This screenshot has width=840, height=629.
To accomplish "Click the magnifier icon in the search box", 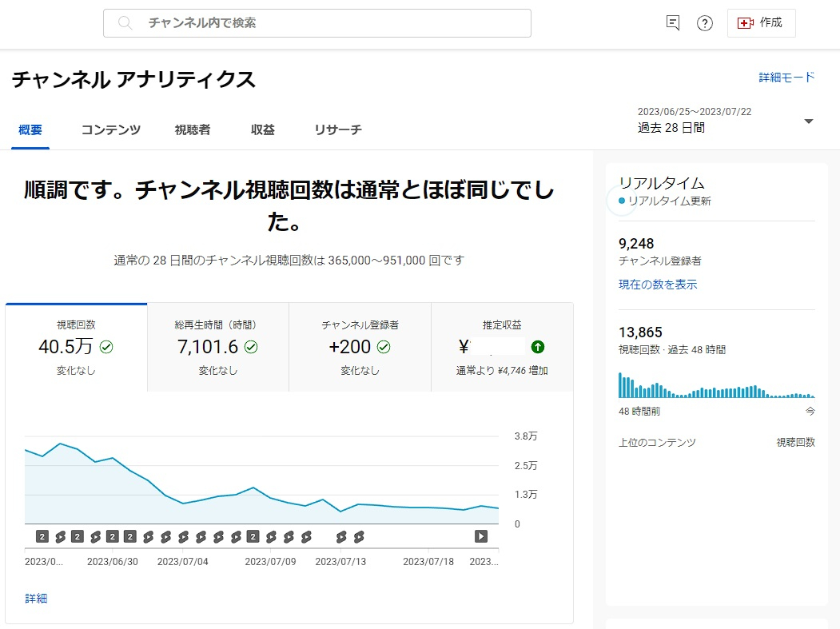I will point(125,23).
